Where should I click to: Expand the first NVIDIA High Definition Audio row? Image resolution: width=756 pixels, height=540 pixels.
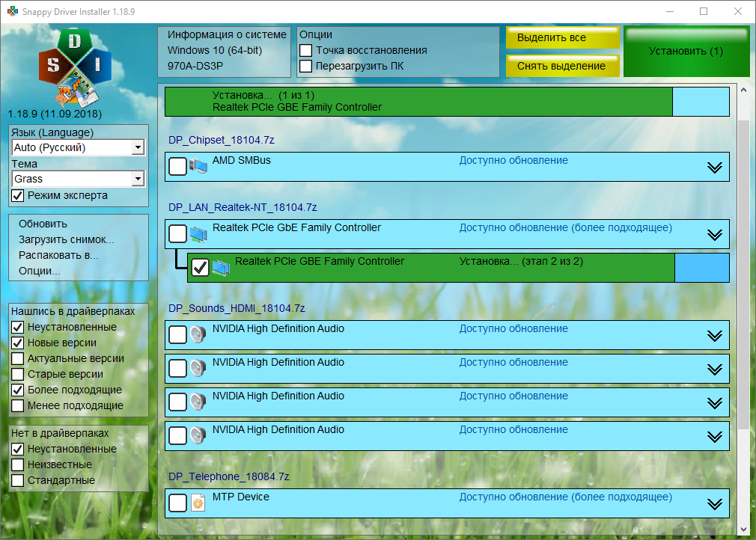pyautogui.click(x=715, y=335)
